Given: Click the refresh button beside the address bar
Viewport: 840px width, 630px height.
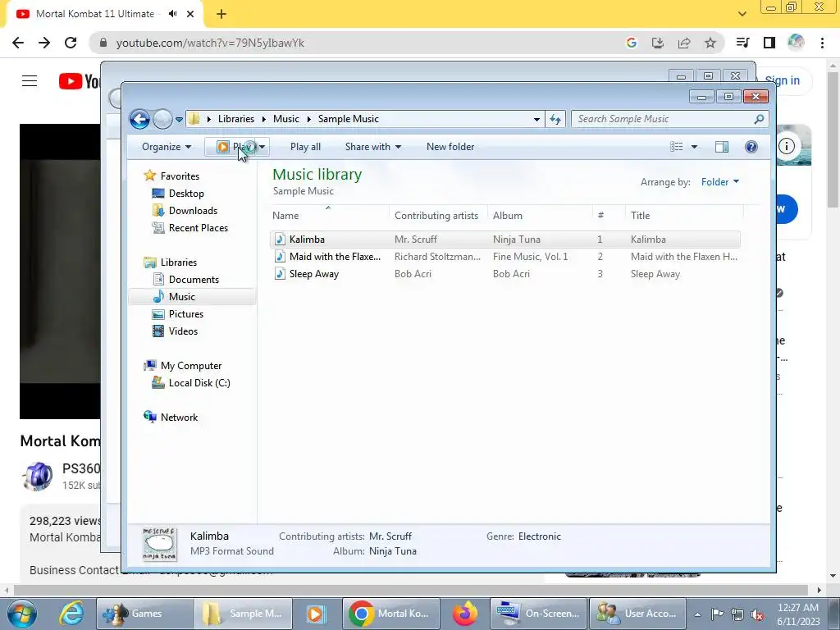Looking at the screenshot, I should point(555,119).
